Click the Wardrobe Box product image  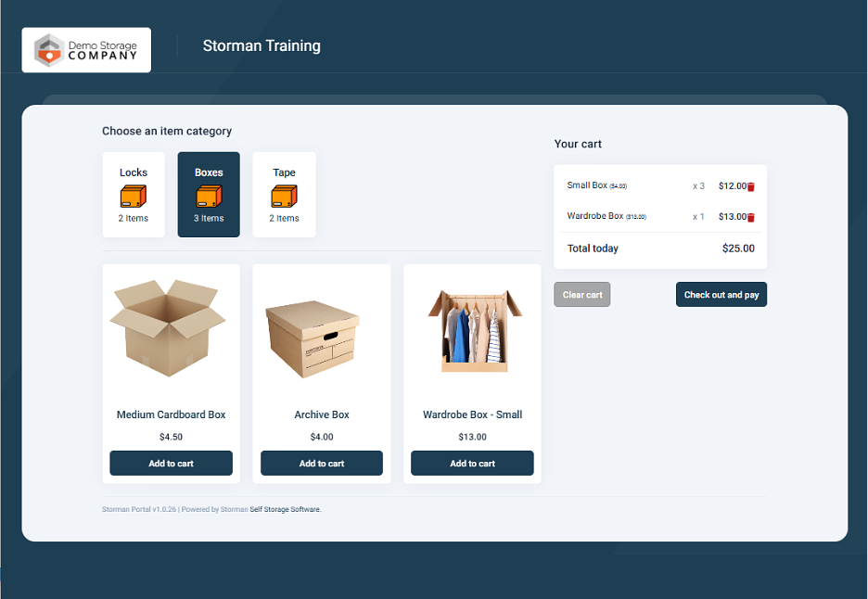click(x=475, y=330)
